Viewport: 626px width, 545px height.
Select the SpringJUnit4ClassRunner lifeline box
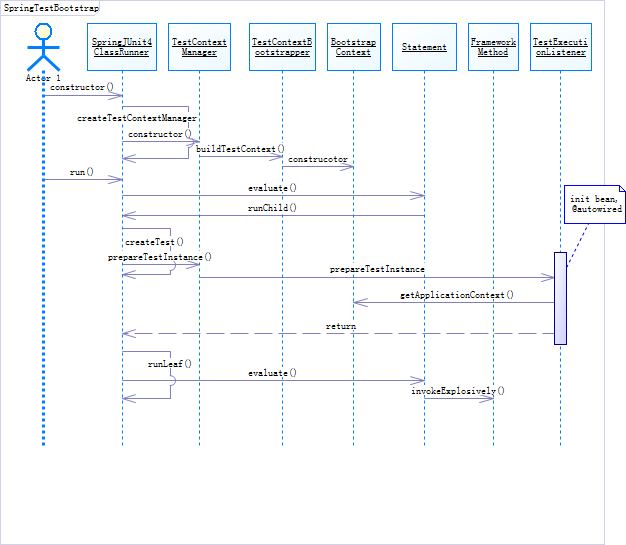122,47
